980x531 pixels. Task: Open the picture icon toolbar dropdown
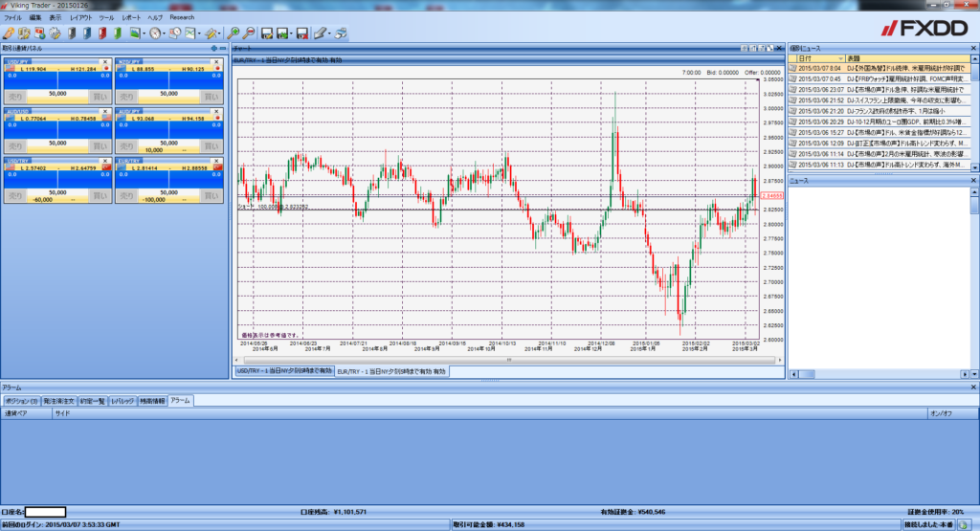click(144, 33)
